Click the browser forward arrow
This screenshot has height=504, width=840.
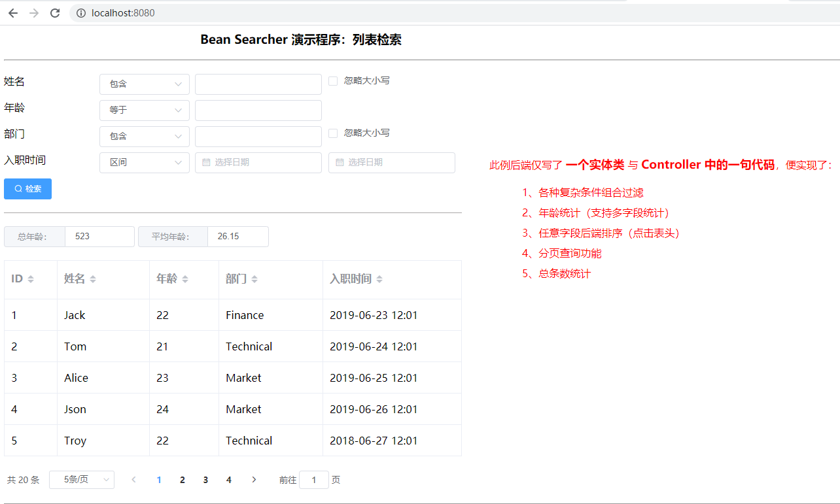(x=34, y=13)
